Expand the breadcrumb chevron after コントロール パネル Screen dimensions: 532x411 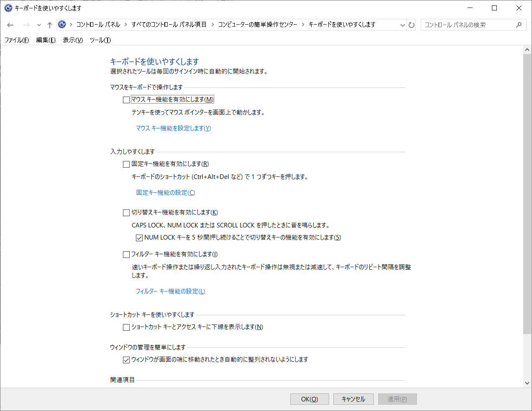[125, 25]
